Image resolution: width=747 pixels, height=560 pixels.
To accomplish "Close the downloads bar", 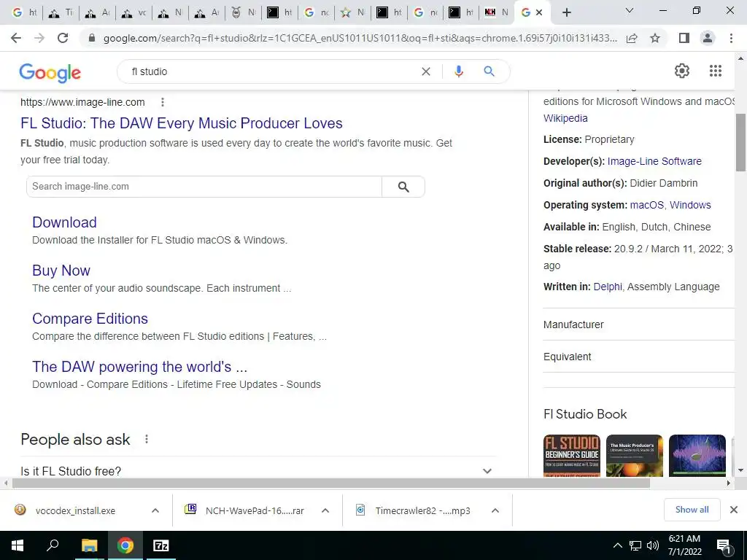I will (734, 510).
